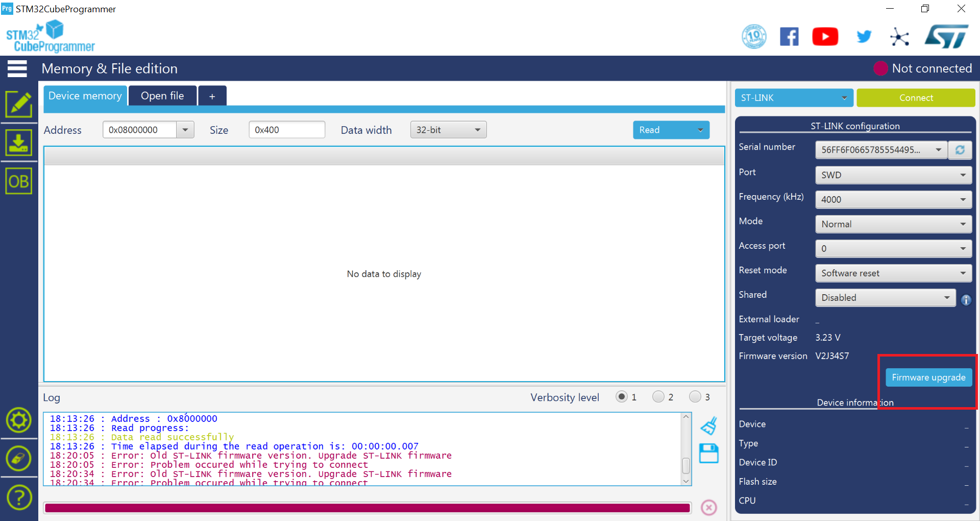Open the Data width 32-bit dropdown
Screen dimensions: 980x521
coord(448,130)
